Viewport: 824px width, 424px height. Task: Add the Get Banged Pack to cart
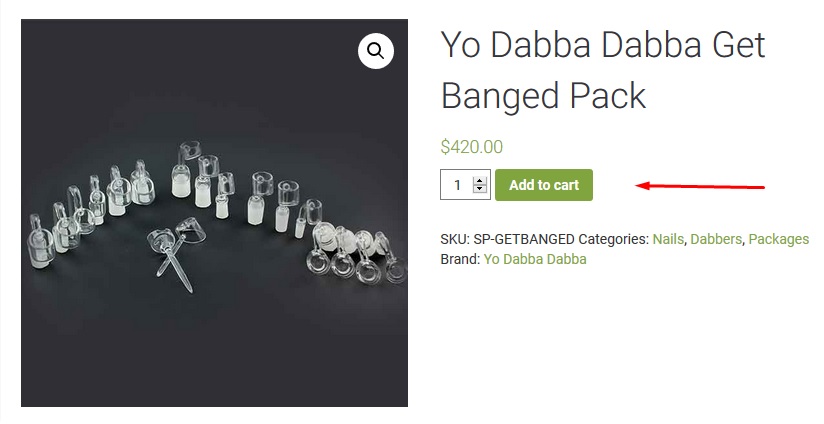pos(544,185)
